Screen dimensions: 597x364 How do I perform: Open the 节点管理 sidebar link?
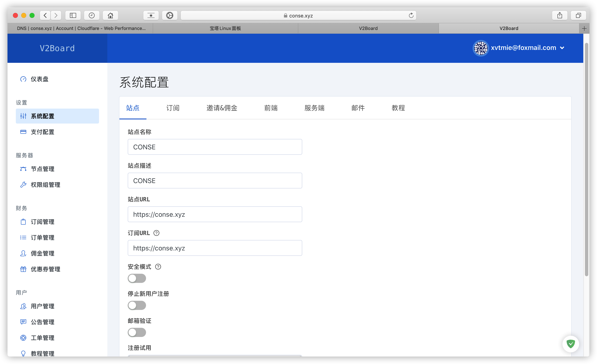57,169
